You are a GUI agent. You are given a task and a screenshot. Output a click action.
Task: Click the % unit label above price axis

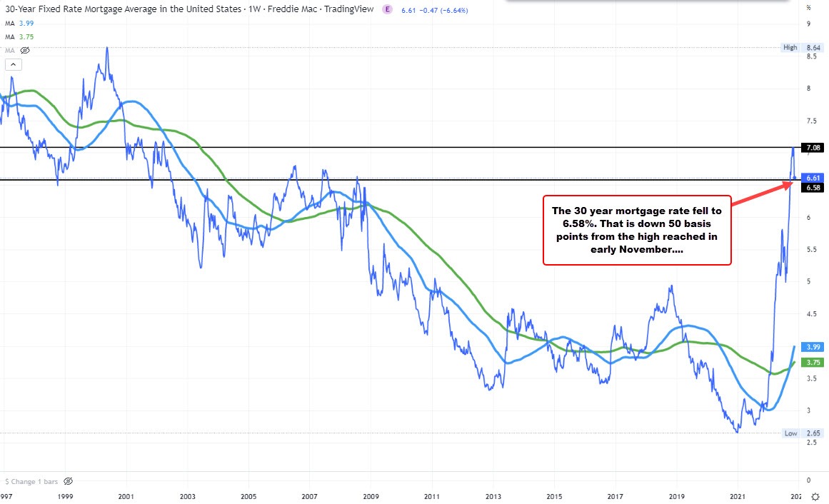808,7
